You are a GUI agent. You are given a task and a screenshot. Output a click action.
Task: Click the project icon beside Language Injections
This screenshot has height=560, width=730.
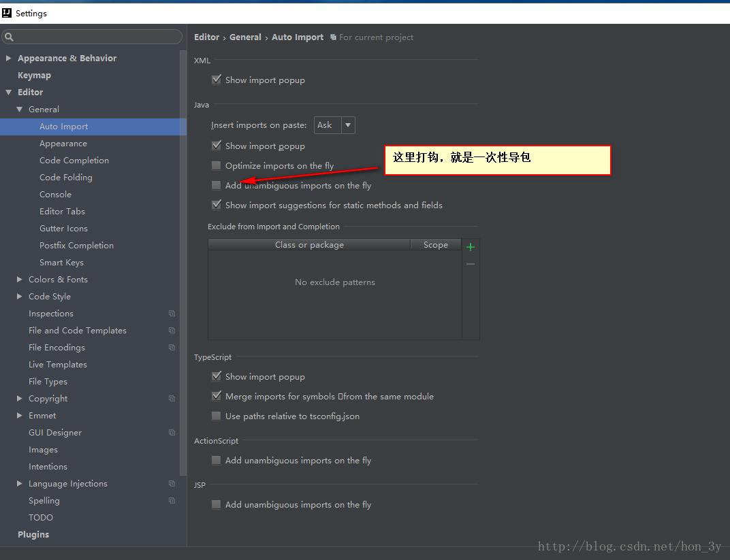(x=172, y=484)
